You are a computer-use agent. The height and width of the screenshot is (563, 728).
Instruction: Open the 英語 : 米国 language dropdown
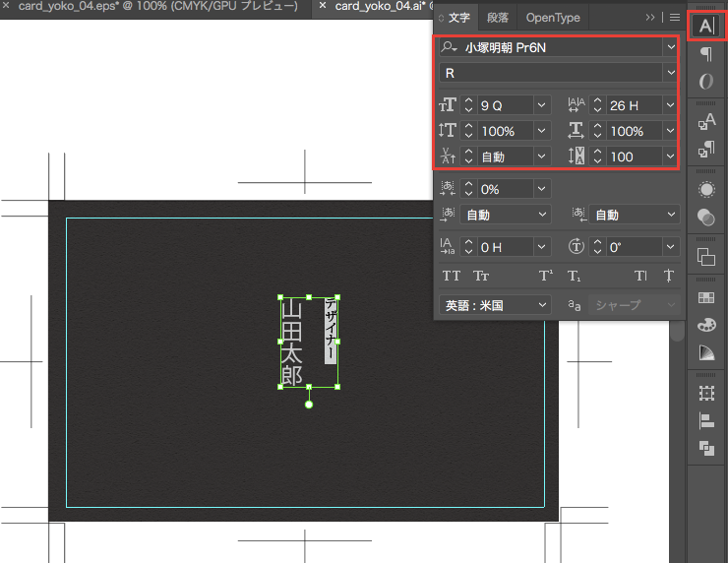(x=495, y=305)
